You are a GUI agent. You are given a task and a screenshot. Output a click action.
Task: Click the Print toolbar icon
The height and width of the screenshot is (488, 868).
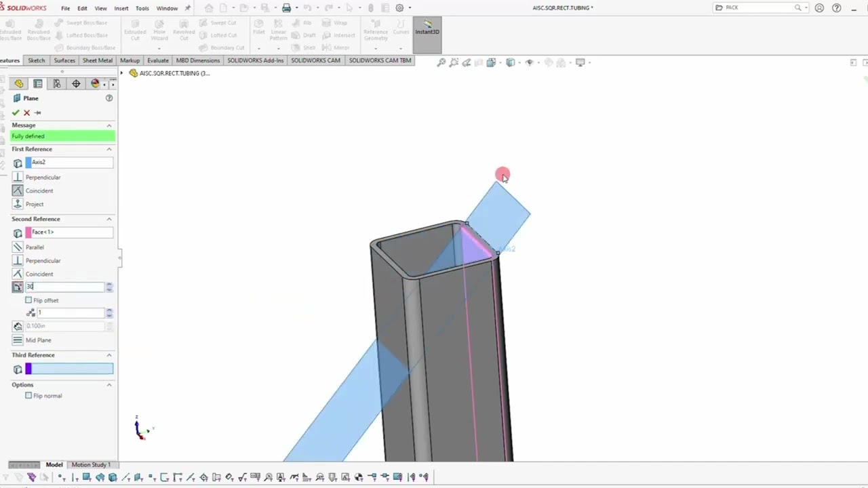click(x=286, y=8)
